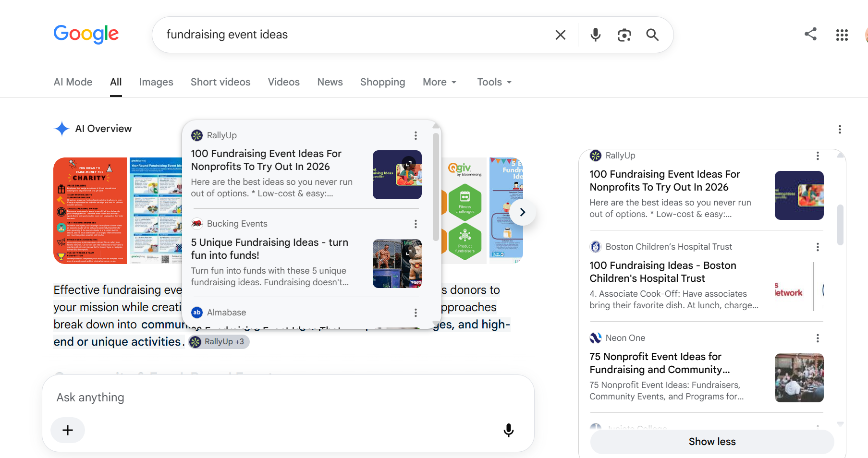Click the plus button in Ask anything box
Viewport: 868px width, 458px height.
[68, 430]
